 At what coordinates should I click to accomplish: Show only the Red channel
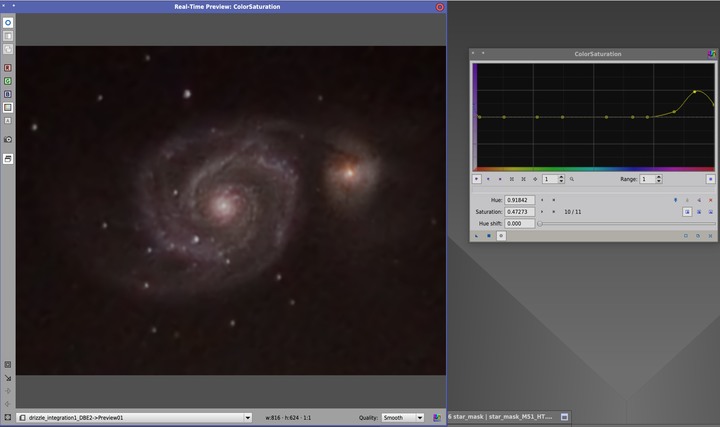[8, 67]
